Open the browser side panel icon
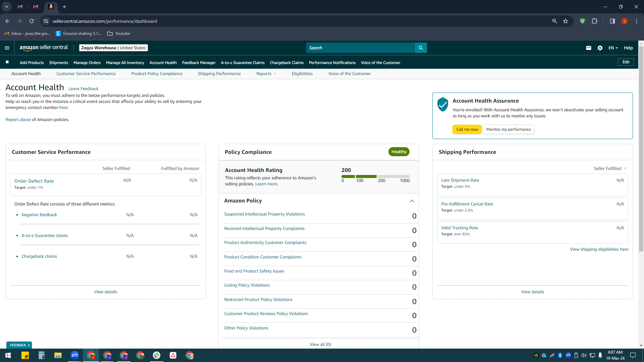 612,21
